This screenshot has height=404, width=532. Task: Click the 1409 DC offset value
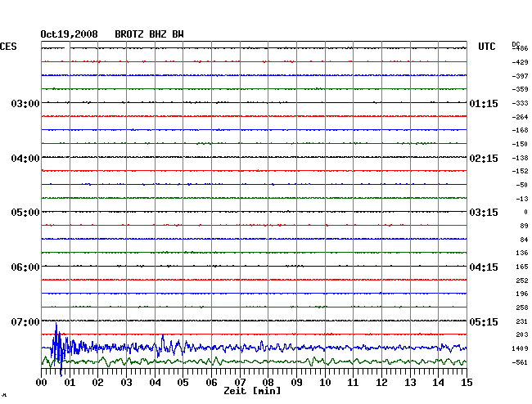(x=520, y=348)
